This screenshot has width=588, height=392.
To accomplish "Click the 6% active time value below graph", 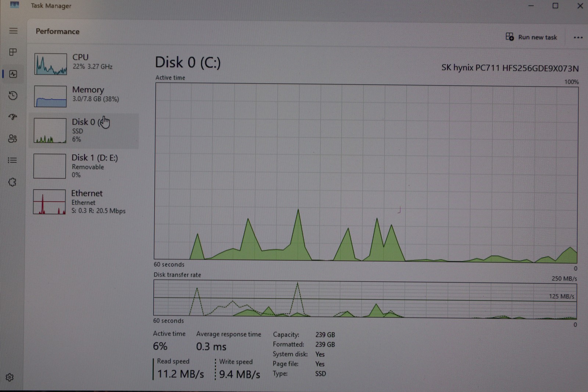I will click(160, 346).
